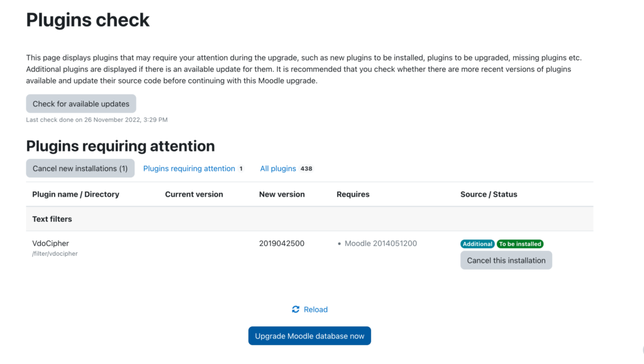This screenshot has height=364, width=644.
Task: Select the Cancel new installations (1) filter
Action: pos(80,168)
